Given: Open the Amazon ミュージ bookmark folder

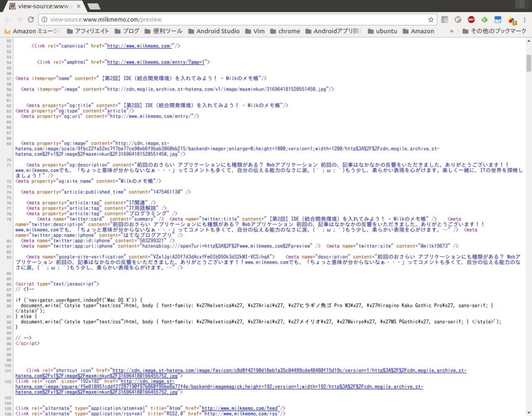Looking at the screenshot, I should pos(33,31).
